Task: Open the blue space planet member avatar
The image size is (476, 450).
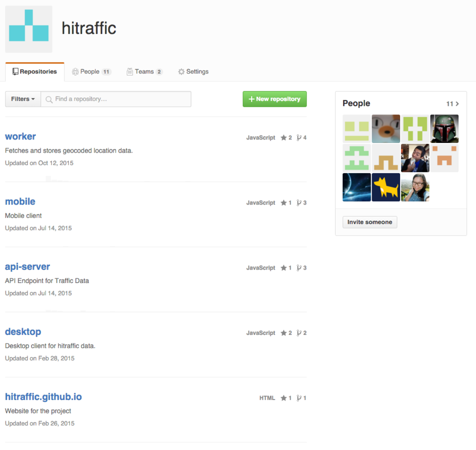Action: point(357,187)
